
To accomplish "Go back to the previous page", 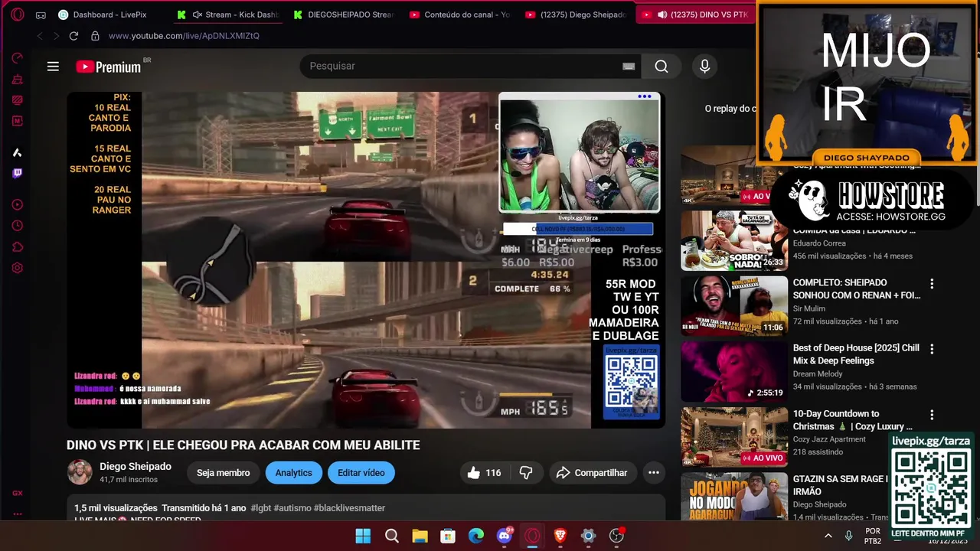I will click(40, 36).
